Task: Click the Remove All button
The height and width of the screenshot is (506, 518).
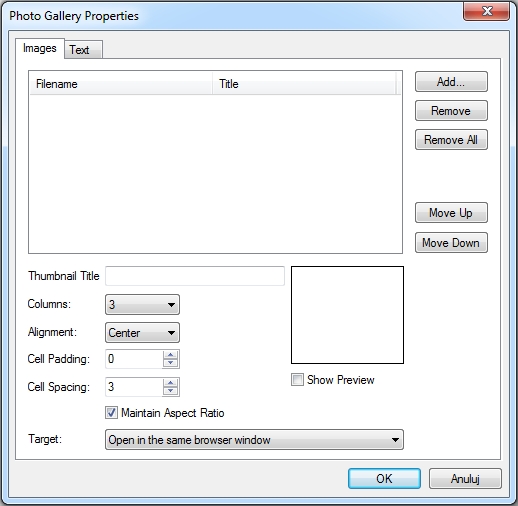Action: 451,140
